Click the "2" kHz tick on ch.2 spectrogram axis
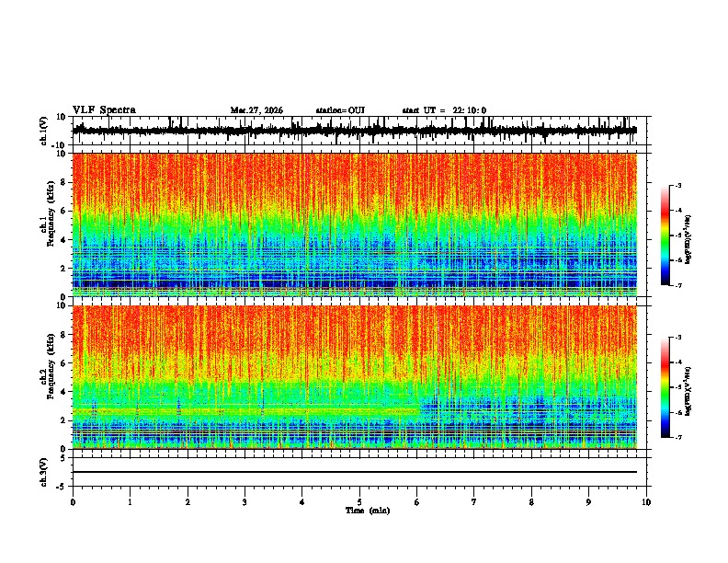Screen dimensions: 728x563 pos(63,420)
